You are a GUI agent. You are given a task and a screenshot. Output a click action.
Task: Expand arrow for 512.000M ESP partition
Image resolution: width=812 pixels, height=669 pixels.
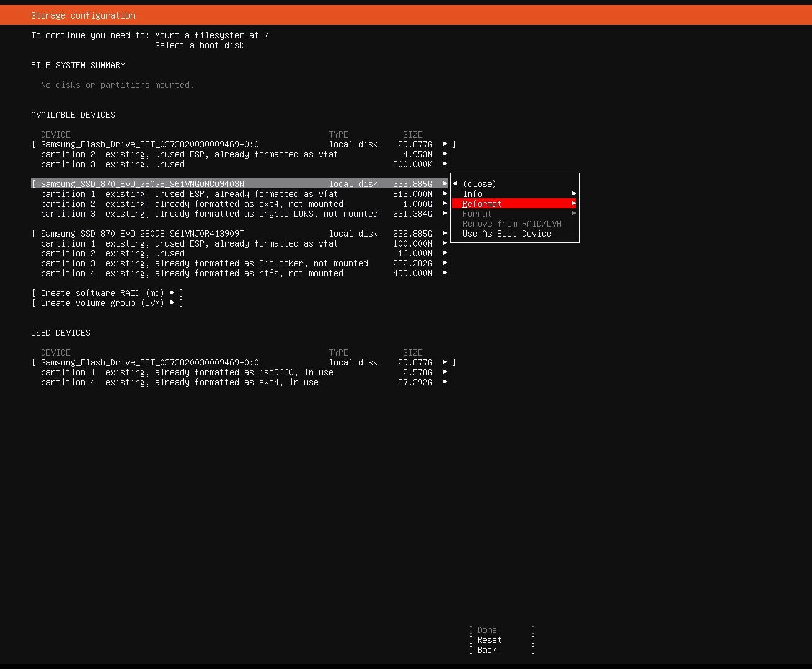coord(445,194)
